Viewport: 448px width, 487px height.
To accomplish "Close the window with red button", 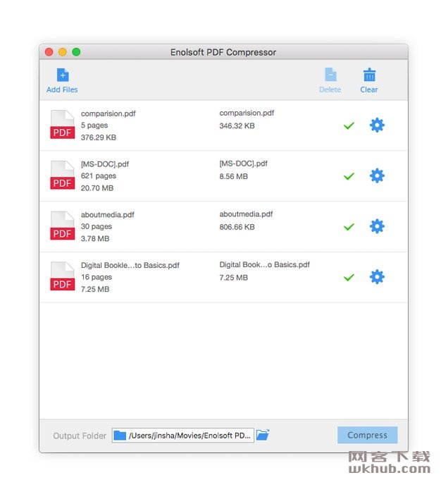I will [x=49, y=52].
